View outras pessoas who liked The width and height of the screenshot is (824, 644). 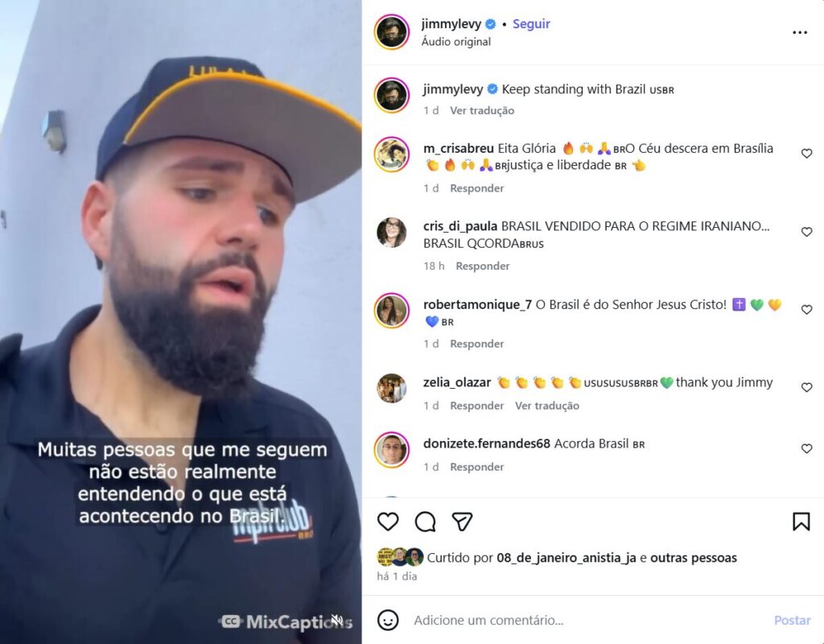(693, 558)
